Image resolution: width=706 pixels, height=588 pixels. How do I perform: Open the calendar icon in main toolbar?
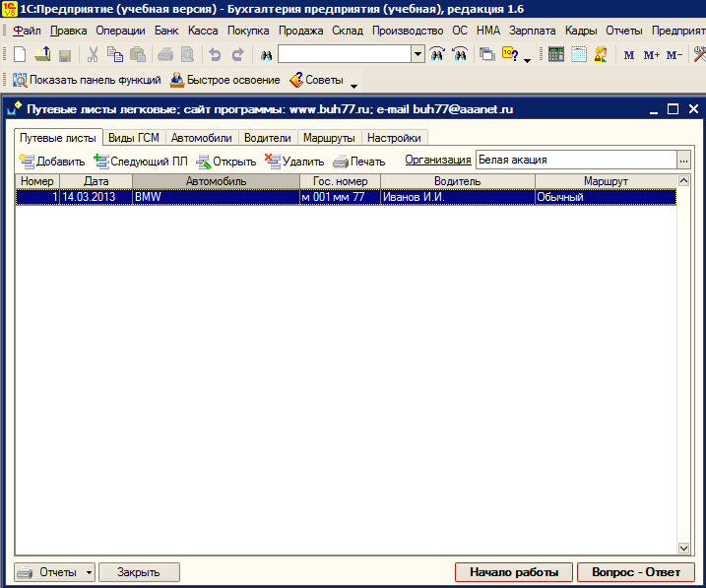[x=579, y=55]
